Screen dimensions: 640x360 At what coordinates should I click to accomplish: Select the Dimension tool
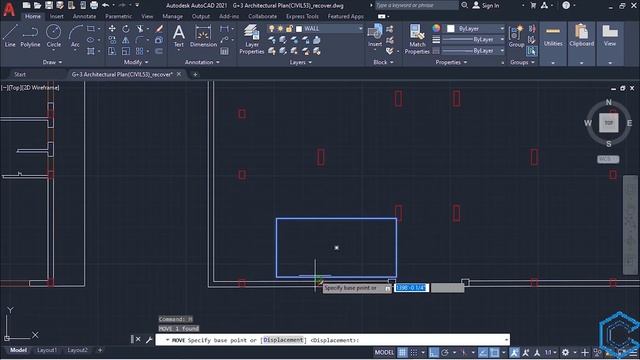pos(203,36)
